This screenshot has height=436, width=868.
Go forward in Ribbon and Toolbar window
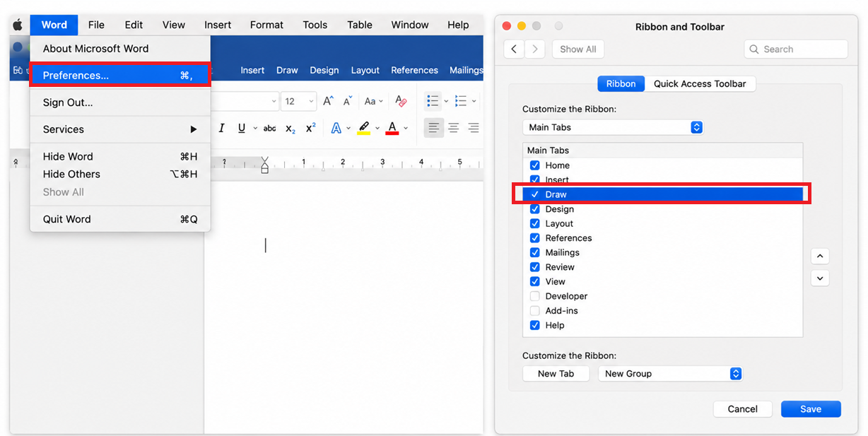pos(534,49)
